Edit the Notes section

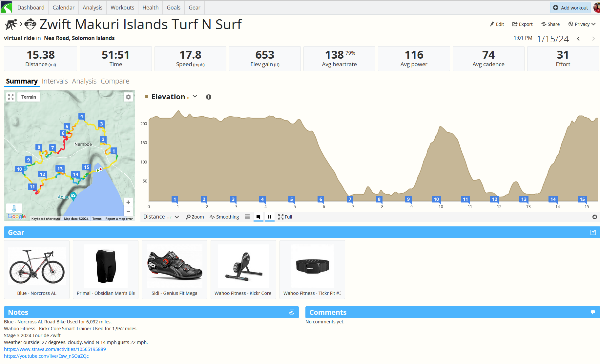pos(292,312)
